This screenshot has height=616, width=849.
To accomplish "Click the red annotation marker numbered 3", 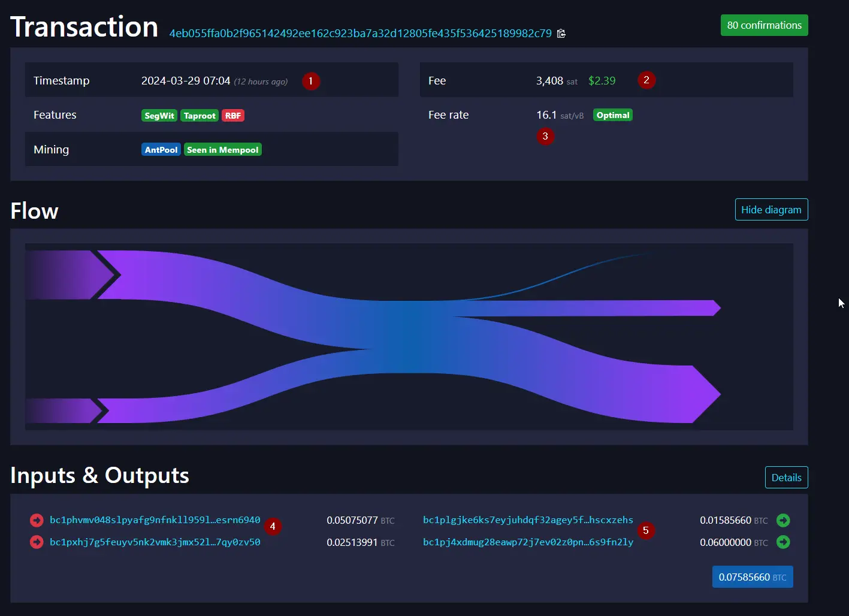I will [545, 136].
